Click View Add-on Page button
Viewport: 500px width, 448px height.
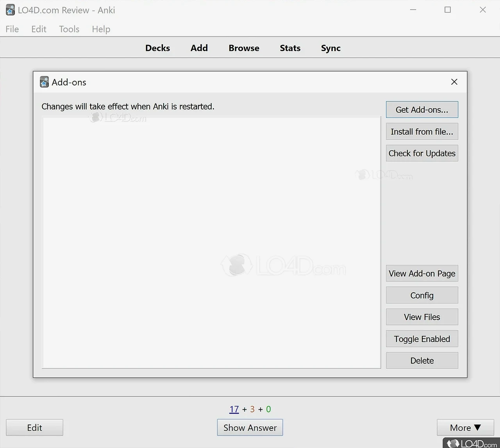(x=422, y=274)
